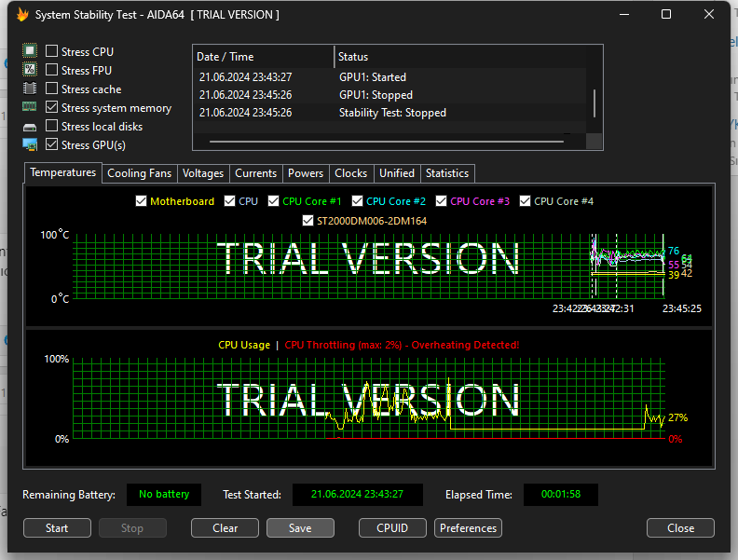This screenshot has width=738, height=560.
Task: Switch to the Unified tab
Action: [397, 173]
